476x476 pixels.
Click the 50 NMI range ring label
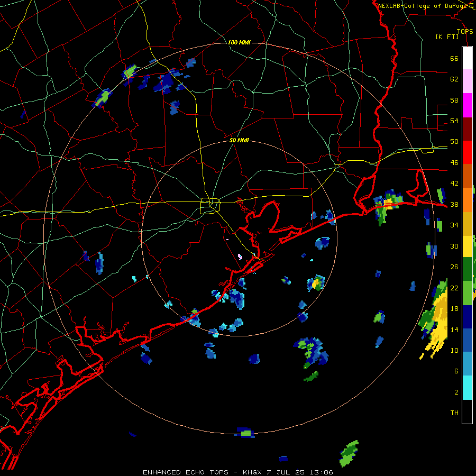click(x=239, y=140)
